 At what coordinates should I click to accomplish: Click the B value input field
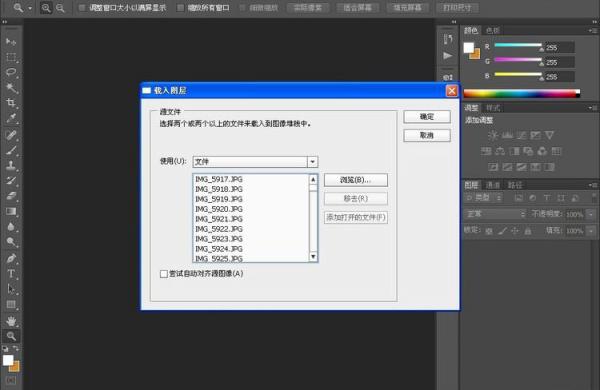coord(559,77)
